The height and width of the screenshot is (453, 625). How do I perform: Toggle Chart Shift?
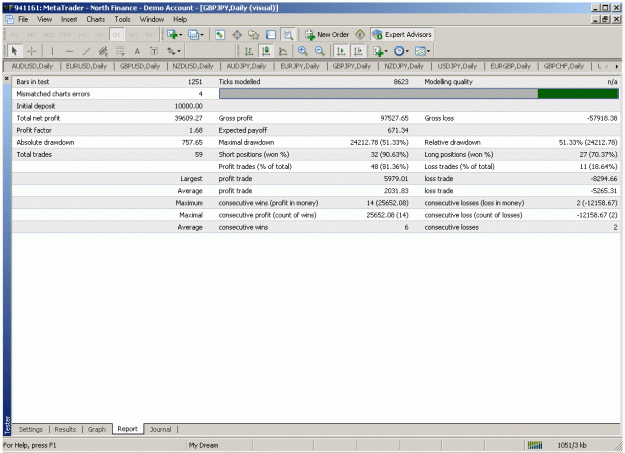[x=358, y=51]
